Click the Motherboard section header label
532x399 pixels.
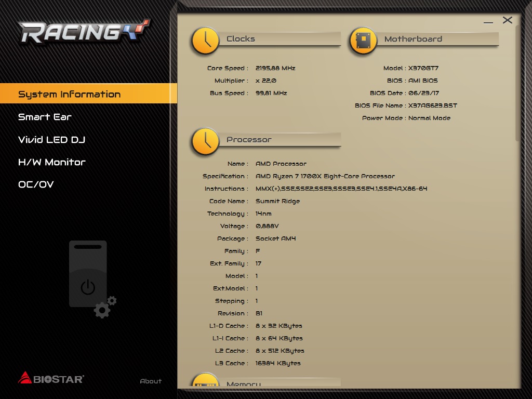pyautogui.click(x=413, y=39)
